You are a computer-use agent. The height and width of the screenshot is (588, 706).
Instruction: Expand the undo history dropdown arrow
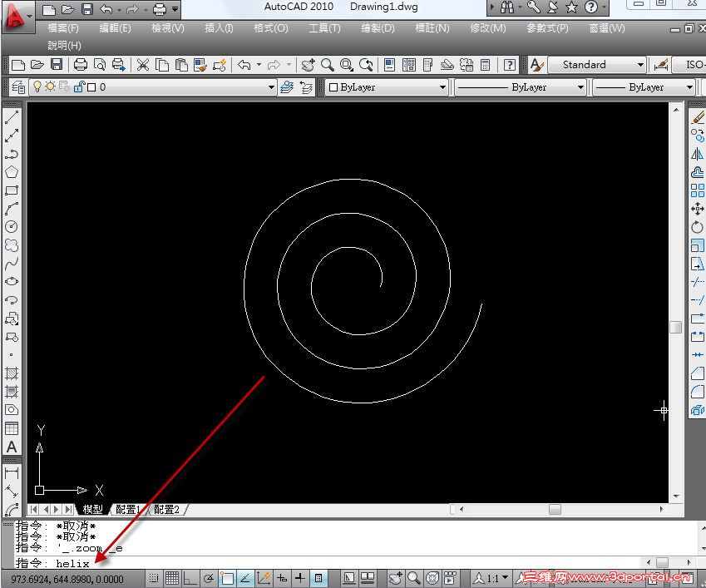pyautogui.click(x=259, y=65)
